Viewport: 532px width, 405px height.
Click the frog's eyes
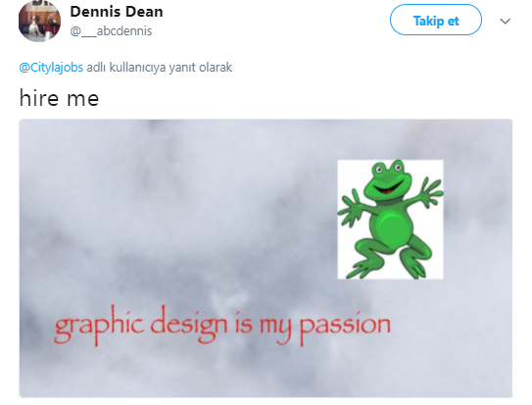pyautogui.click(x=388, y=168)
